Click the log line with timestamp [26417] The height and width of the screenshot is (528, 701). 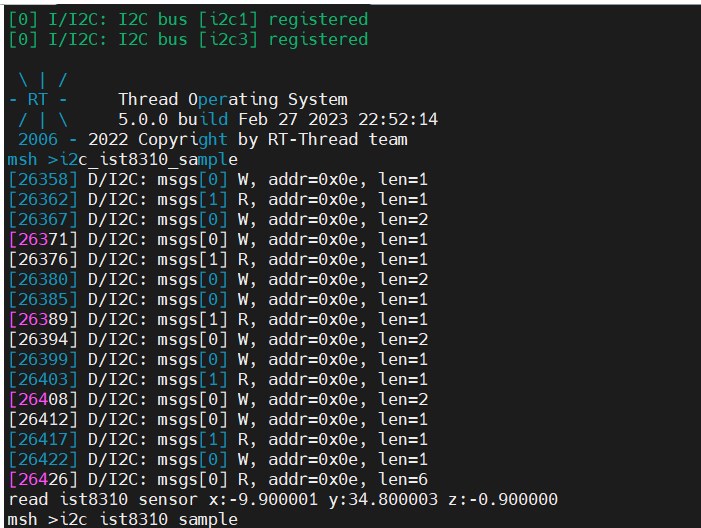(218, 439)
